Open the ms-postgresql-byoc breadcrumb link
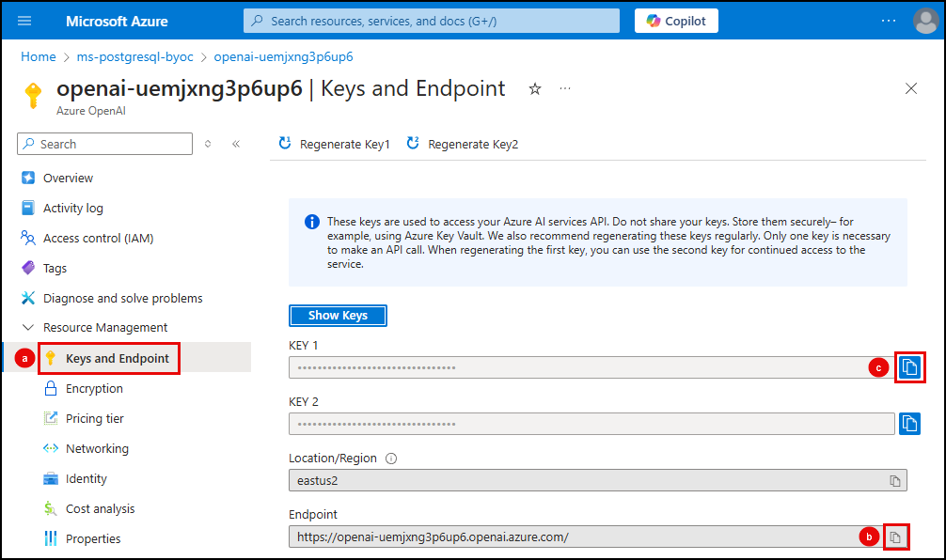This screenshot has height=560, width=946. coord(135,56)
